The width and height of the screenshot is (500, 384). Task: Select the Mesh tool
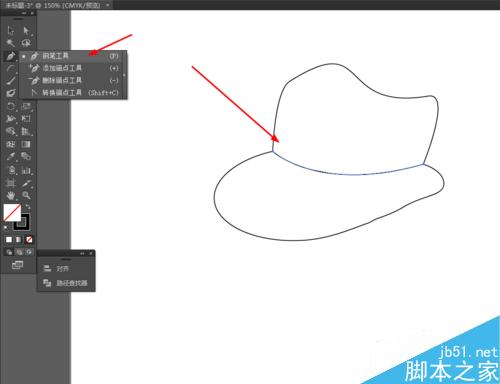pyautogui.click(x=11, y=144)
